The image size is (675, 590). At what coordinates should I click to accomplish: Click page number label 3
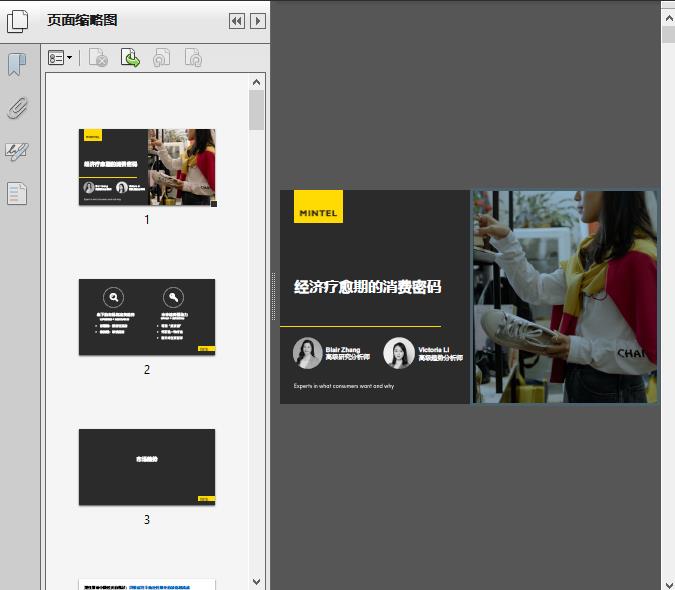(147, 520)
